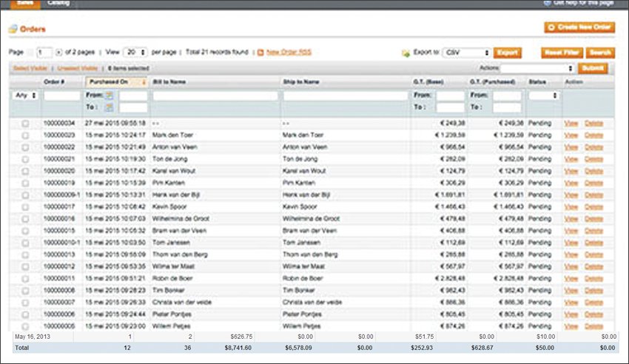Viewport: 629px width, 364px height.
Task: Click the $8,741.60 total value
Action: coord(238,348)
